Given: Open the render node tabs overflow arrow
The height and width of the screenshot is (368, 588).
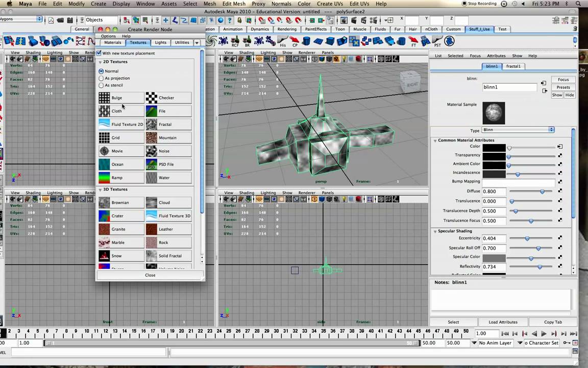Looking at the screenshot, I should point(197,43).
